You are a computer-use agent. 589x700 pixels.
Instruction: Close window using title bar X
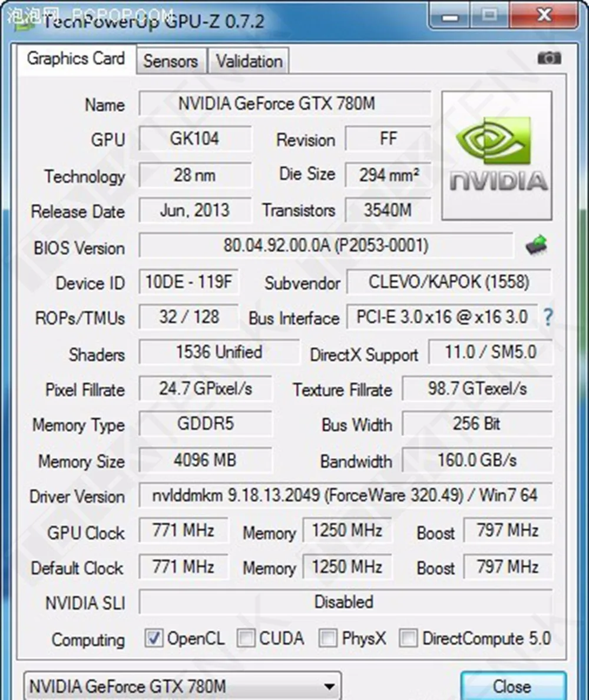(x=544, y=16)
